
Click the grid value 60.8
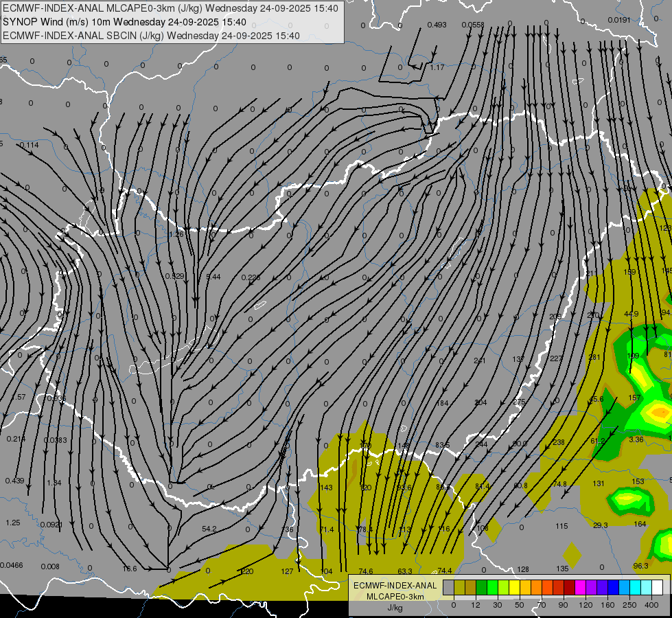point(520,485)
